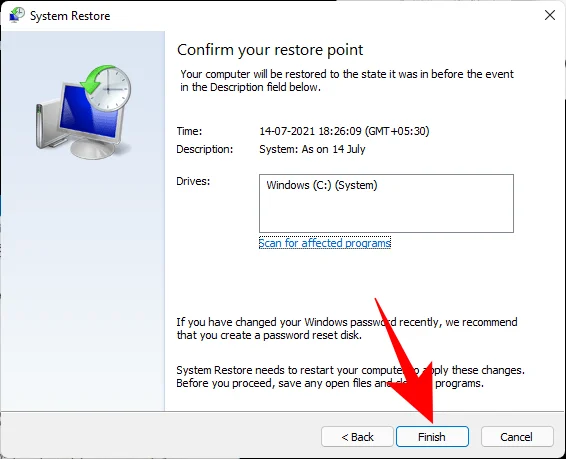Click empty area of Drives list box
566x459 pixels.
386,213
